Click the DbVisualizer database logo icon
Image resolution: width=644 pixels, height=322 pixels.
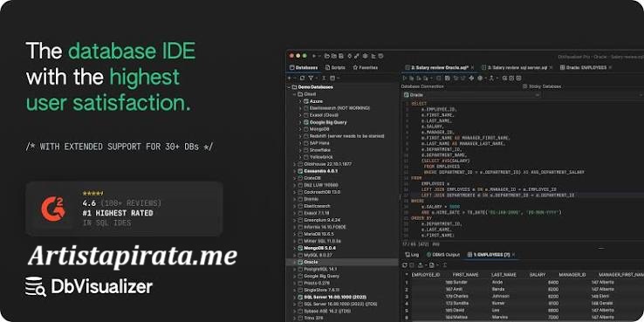[35, 286]
